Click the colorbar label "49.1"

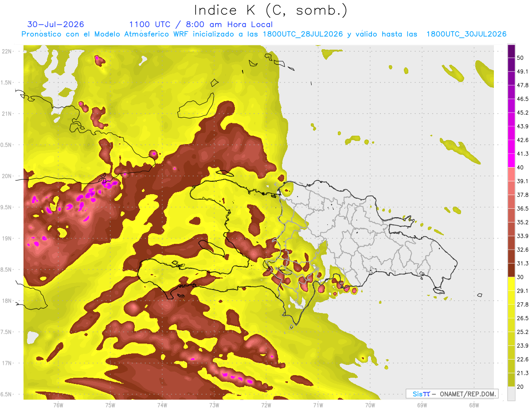[x=522, y=72]
